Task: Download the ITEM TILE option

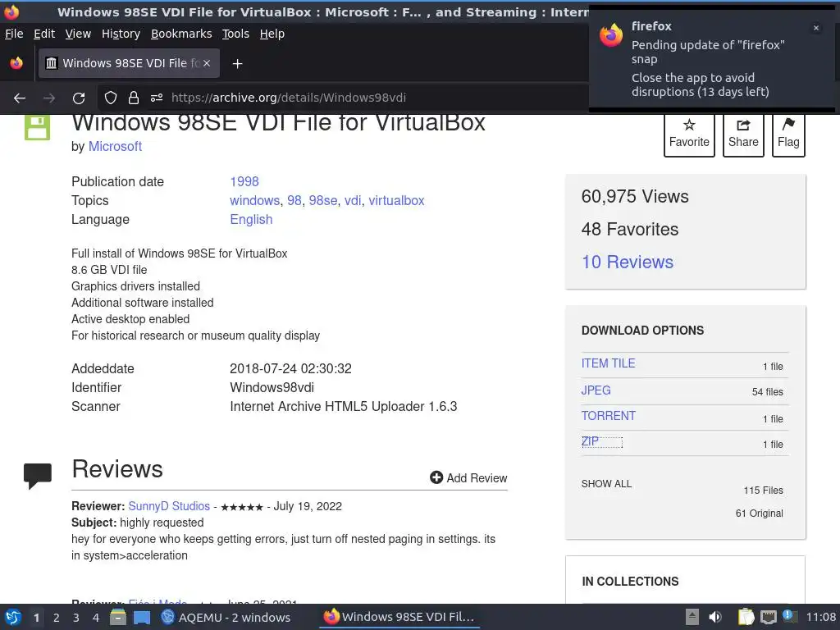Action: (608, 363)
